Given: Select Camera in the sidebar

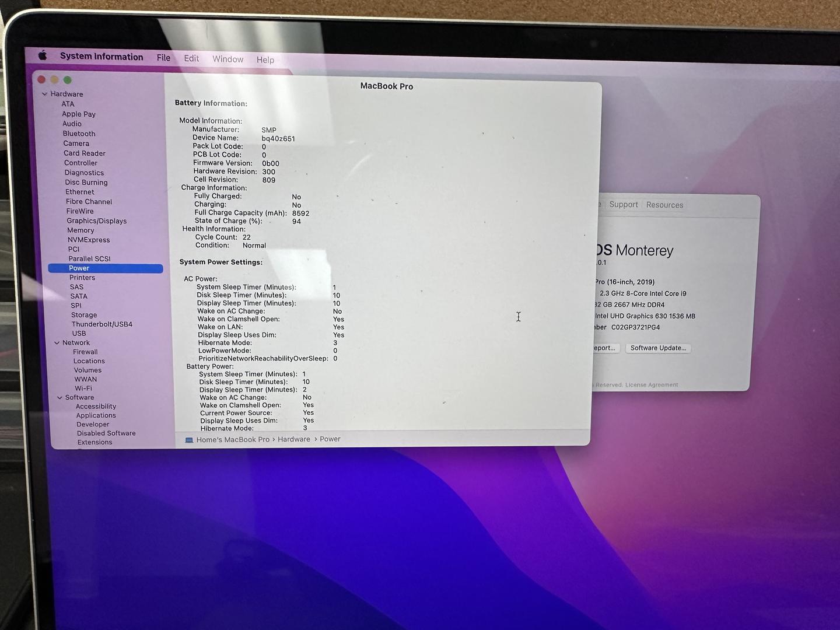Looking at the screenshot, I should click(76, 143).
